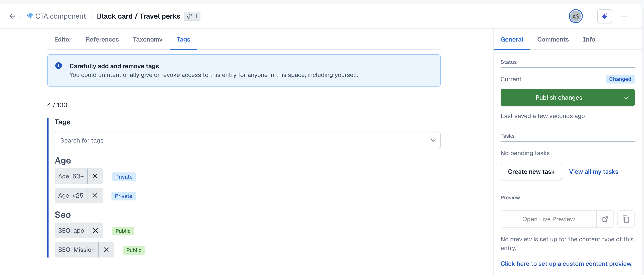The height and width of the screenshot is (275, 644).
Task: Remove the Age: <25 tag
Action: tap(95, 195)
